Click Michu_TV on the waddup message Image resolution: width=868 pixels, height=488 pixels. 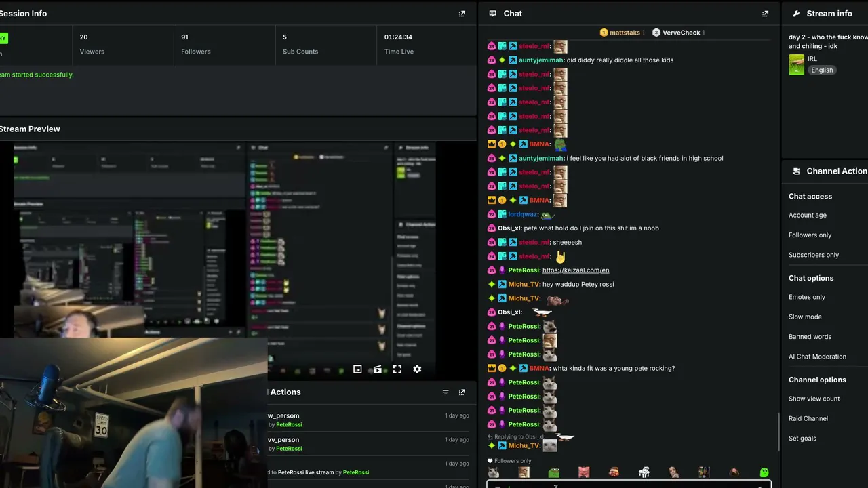pos(524,285)
